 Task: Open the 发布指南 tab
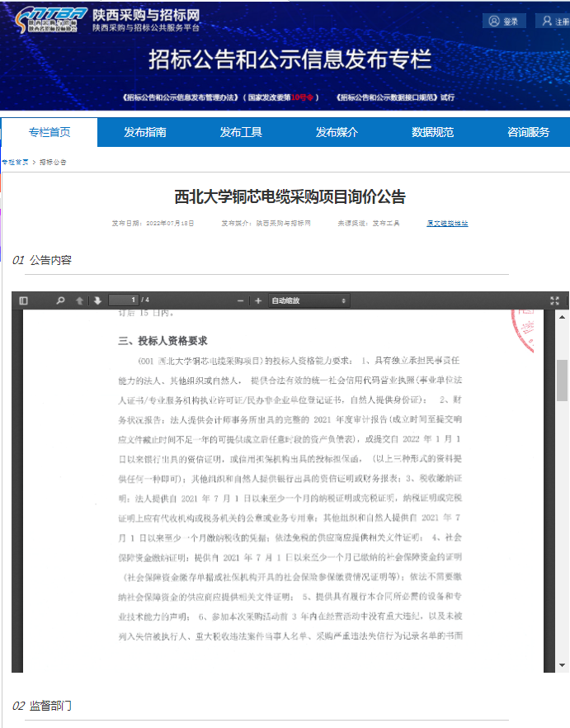click(145, 132)
